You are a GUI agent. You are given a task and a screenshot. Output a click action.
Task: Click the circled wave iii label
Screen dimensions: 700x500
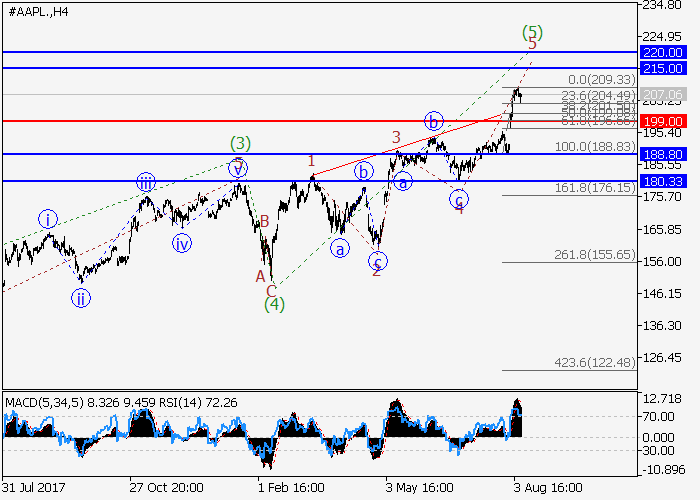[x=146, y=182]
